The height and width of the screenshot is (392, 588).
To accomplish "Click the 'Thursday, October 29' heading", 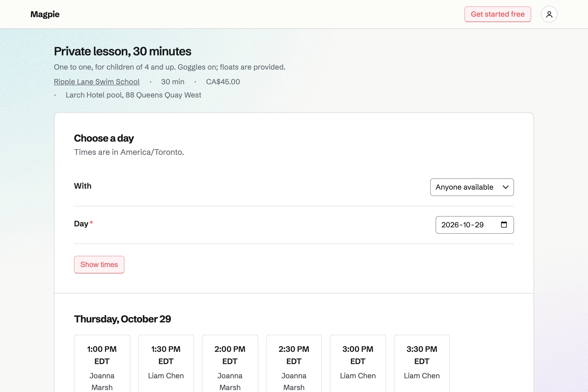I will click(x=122, y=319).
